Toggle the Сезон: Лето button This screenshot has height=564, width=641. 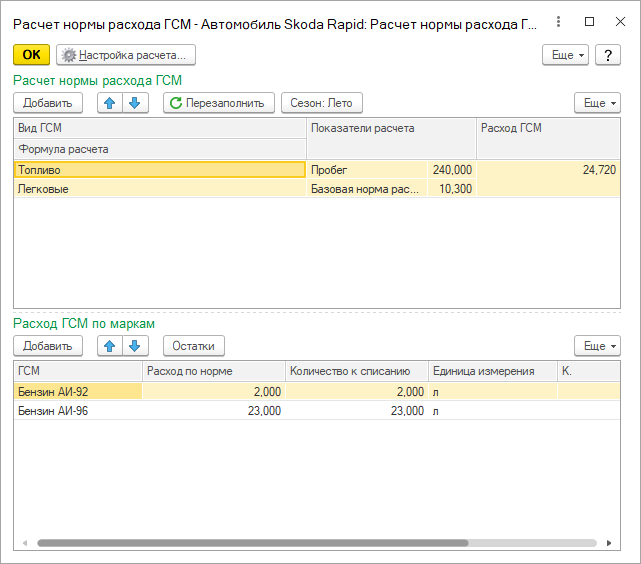point(321,103)
